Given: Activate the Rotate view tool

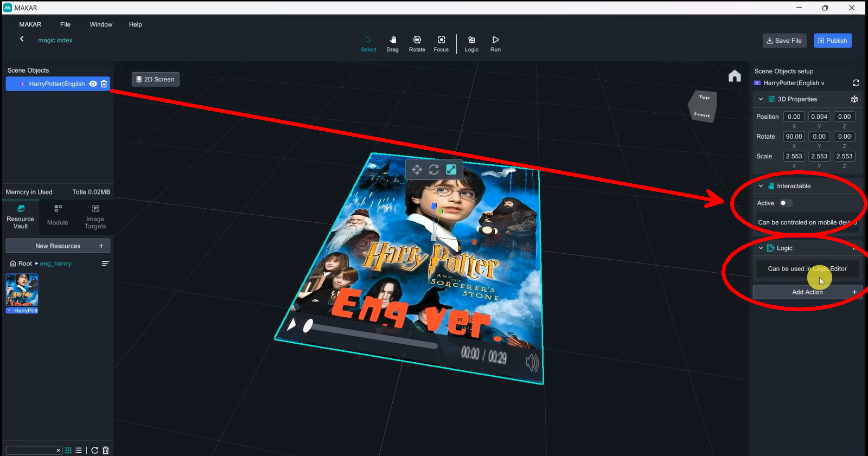Looking at the screenshot, I should tap(417, 43).
